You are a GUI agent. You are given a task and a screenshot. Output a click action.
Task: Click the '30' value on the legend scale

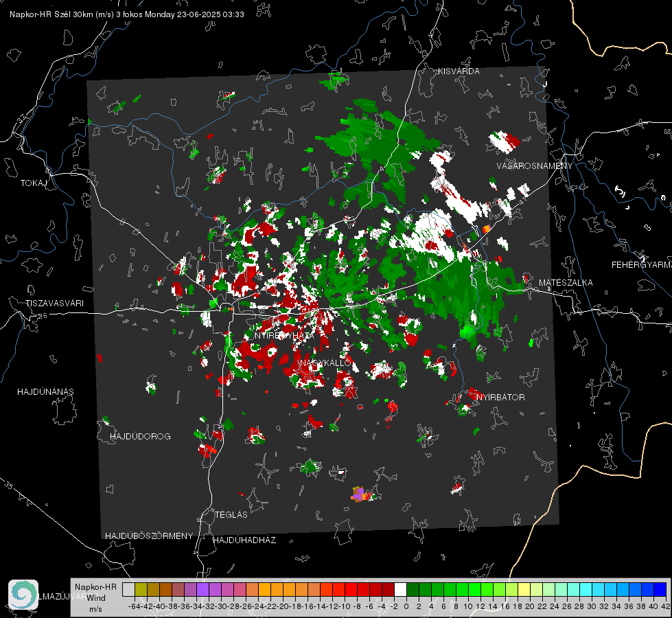click(x=592, y=606)
